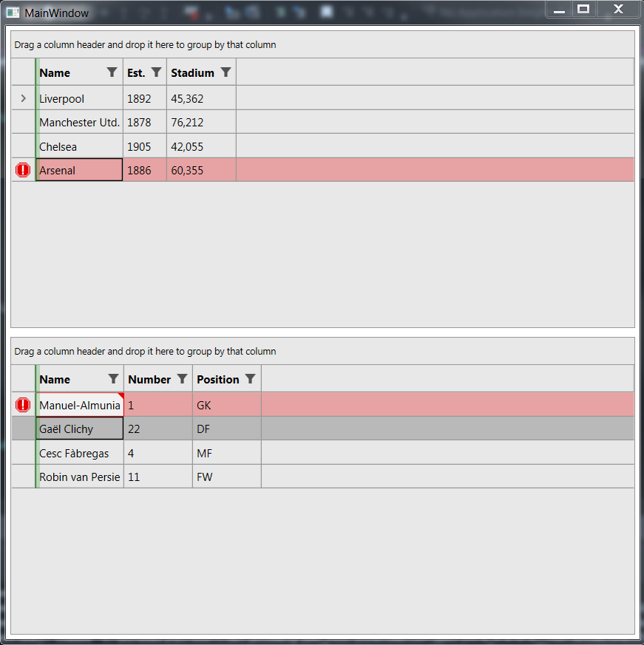Click player number 1 cell

click(x=158, y=405)
